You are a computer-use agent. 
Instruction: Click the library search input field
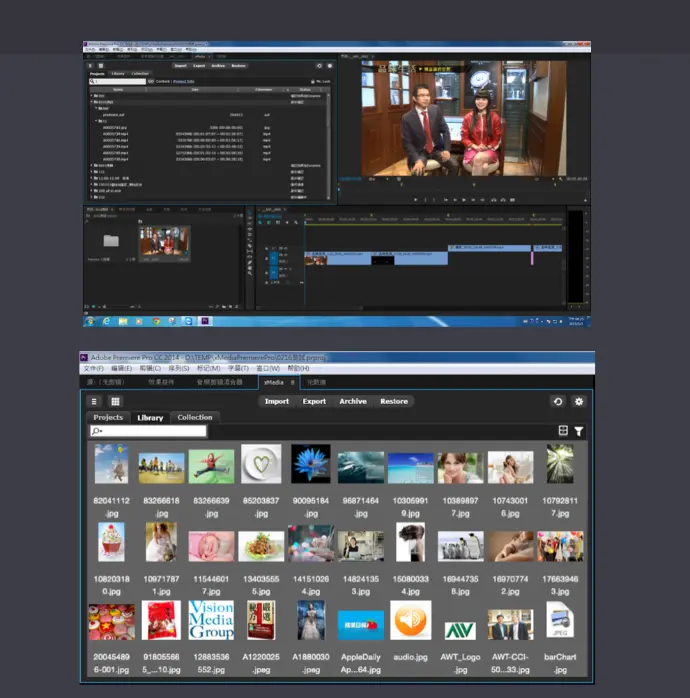coord(148,431)
